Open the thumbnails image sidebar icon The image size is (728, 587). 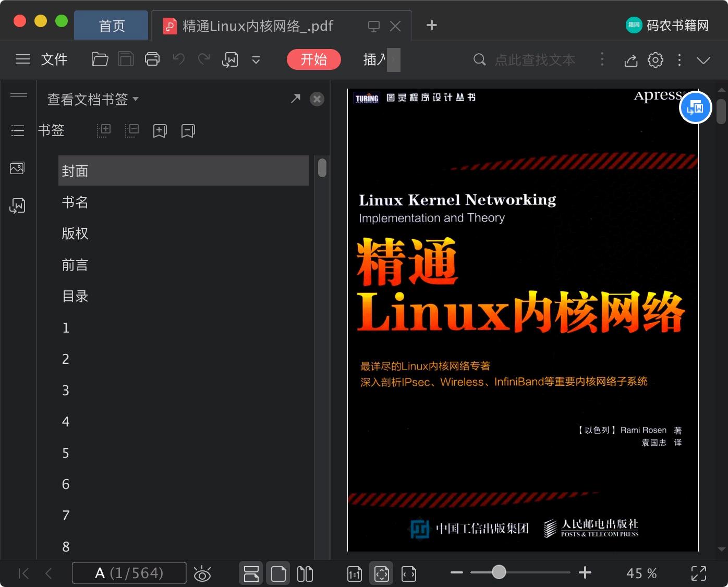[x=17, y=168]
